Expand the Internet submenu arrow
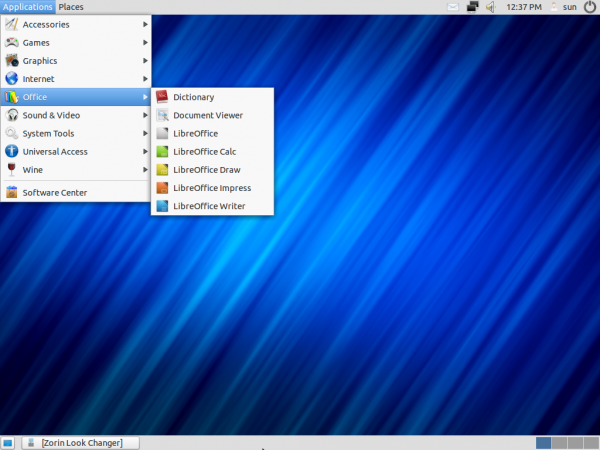This screenshot has height=450, width=600. tap(145, 78)
